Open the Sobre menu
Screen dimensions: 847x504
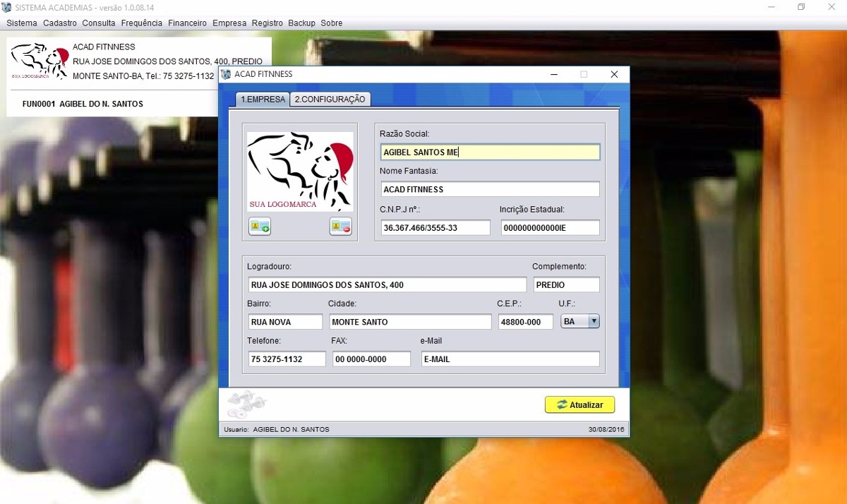pos(332,23)
